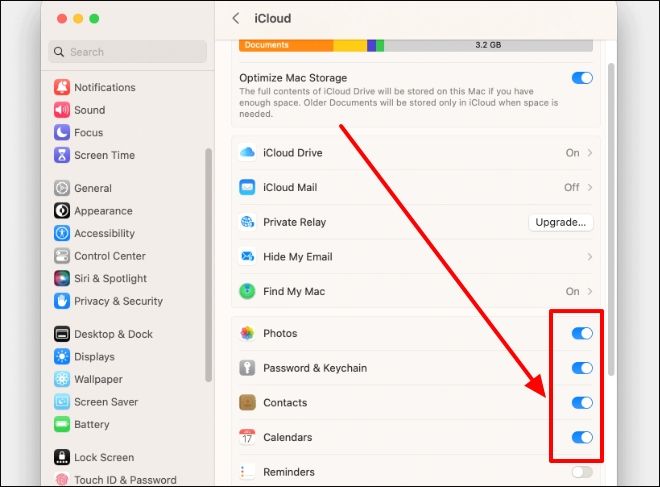
Task: Click the Find My Mac radar icon
Action: click(x=247, y=291)
